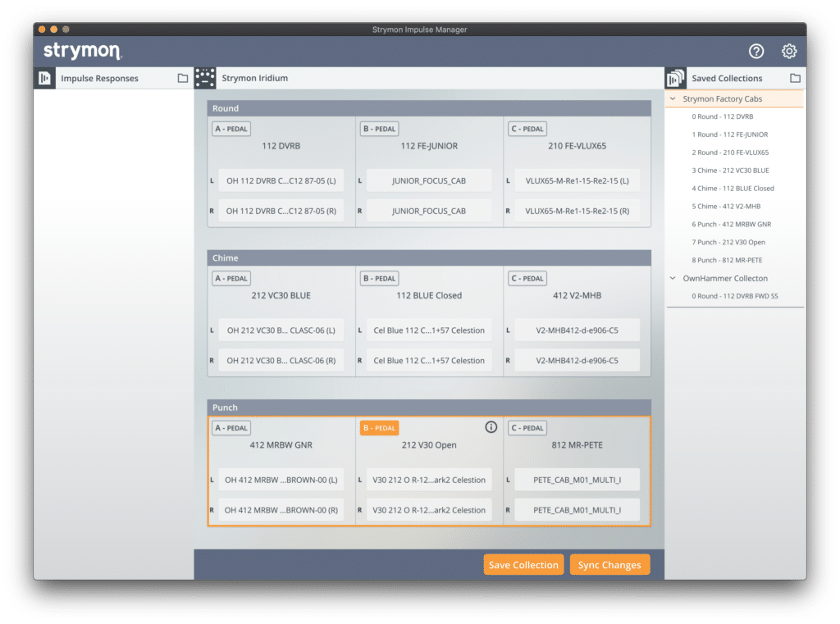
Task: Select 3 Chime - 212 VC30 BLUE preset
Action: click(730, 171)
